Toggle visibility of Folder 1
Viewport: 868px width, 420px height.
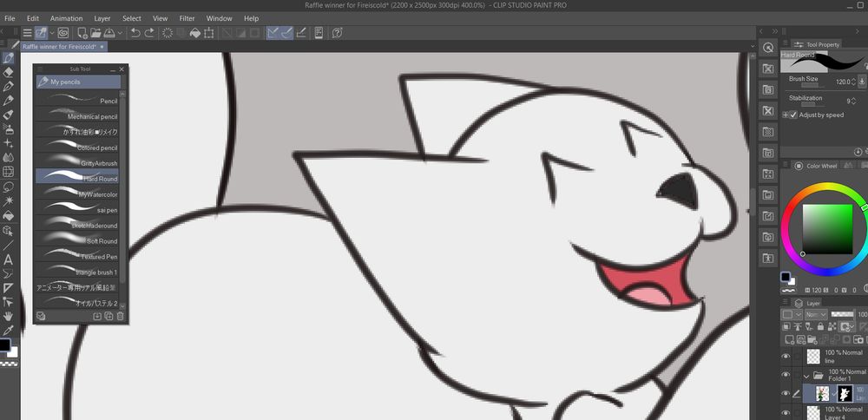pos(786,375)
